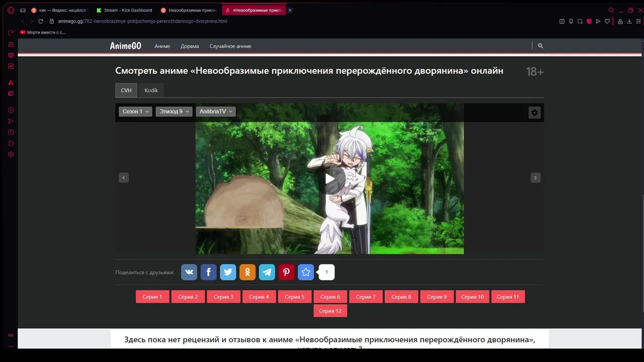Open the split screen icon

click(562, 21)
